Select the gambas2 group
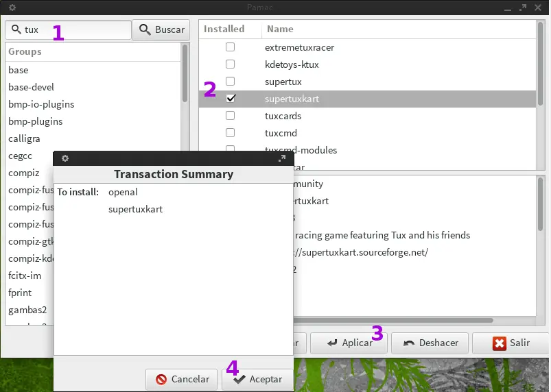551x392 pixels. pos(27,310)
